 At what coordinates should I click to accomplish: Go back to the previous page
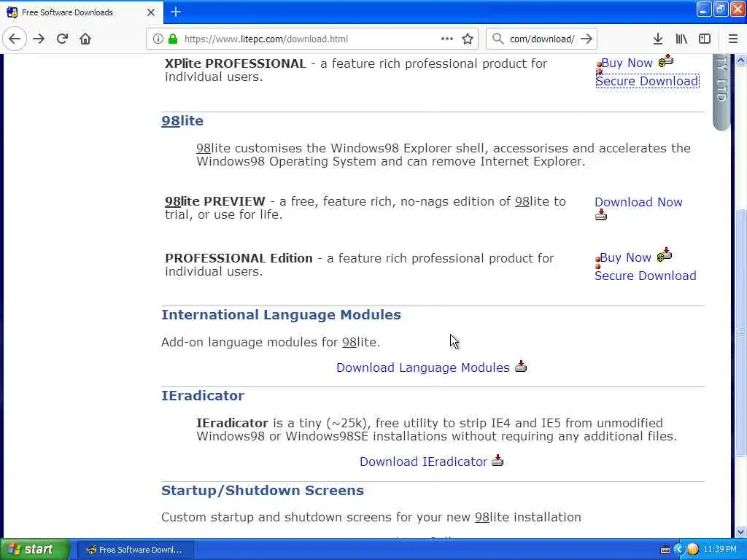coord(15,39)
